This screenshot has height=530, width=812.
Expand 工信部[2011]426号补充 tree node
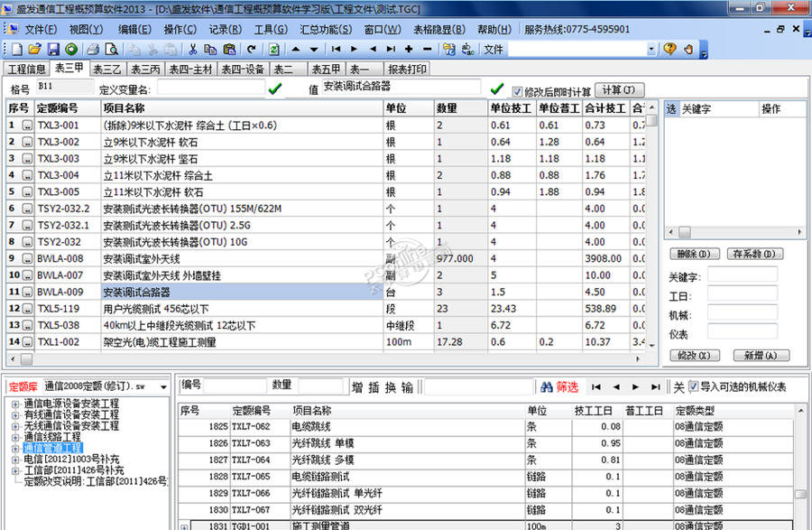coord(15,470)
